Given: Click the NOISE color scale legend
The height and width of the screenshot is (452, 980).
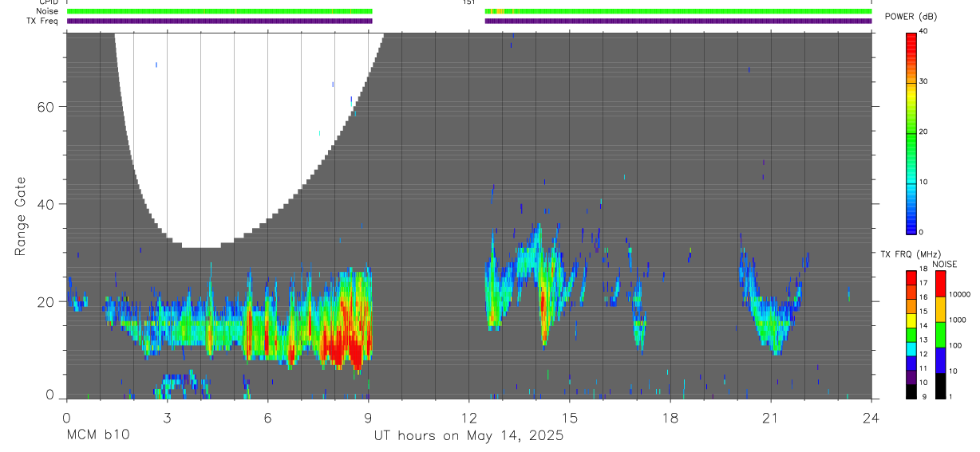Looking at the screenshot, I should point(940,334).
